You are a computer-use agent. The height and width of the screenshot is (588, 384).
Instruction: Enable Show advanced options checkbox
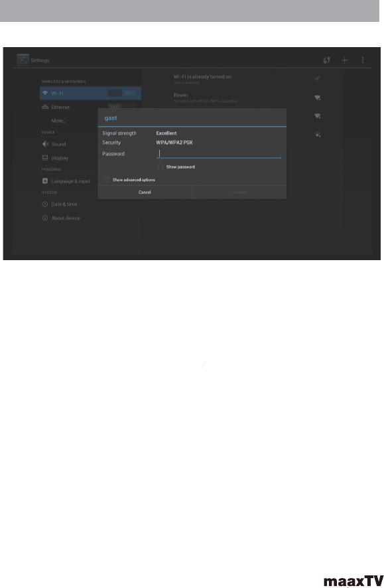coord(107,180)
